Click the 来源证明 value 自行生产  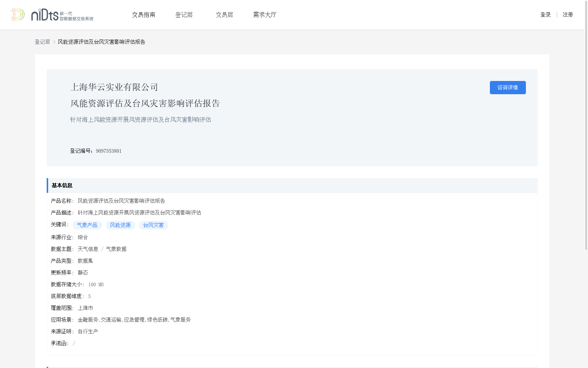[88, 332]
